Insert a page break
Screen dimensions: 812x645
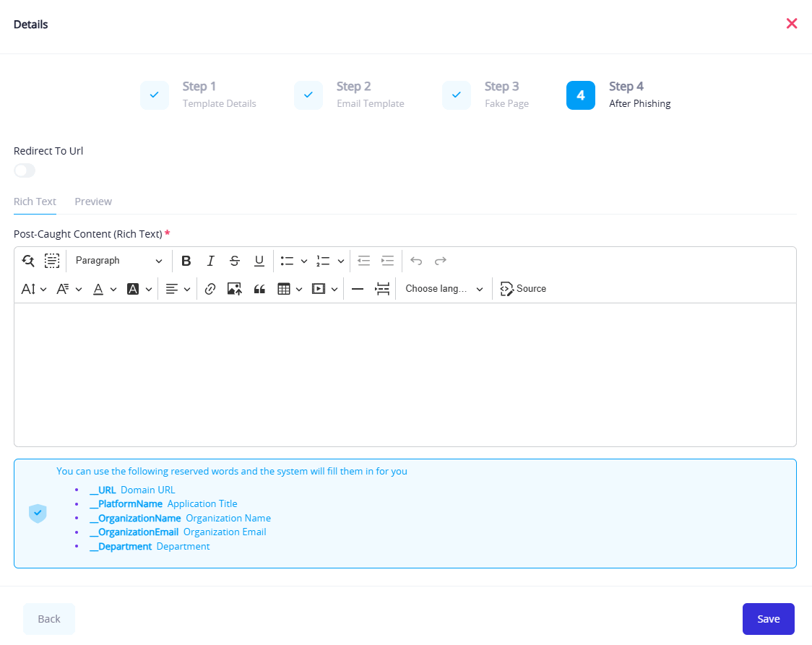[382, 289]
